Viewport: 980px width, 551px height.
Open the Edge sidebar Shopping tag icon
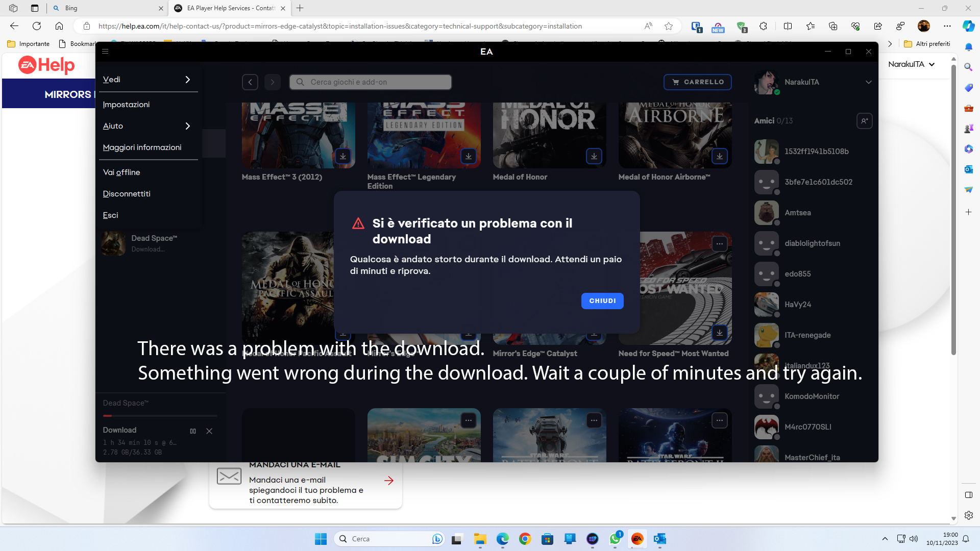(969, 88)
